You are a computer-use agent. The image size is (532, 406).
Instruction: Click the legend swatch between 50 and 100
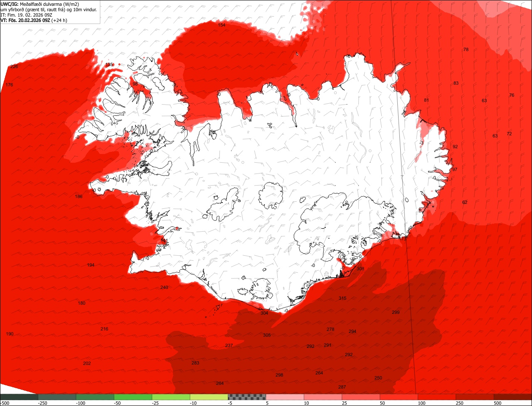[x=399, y=397]
